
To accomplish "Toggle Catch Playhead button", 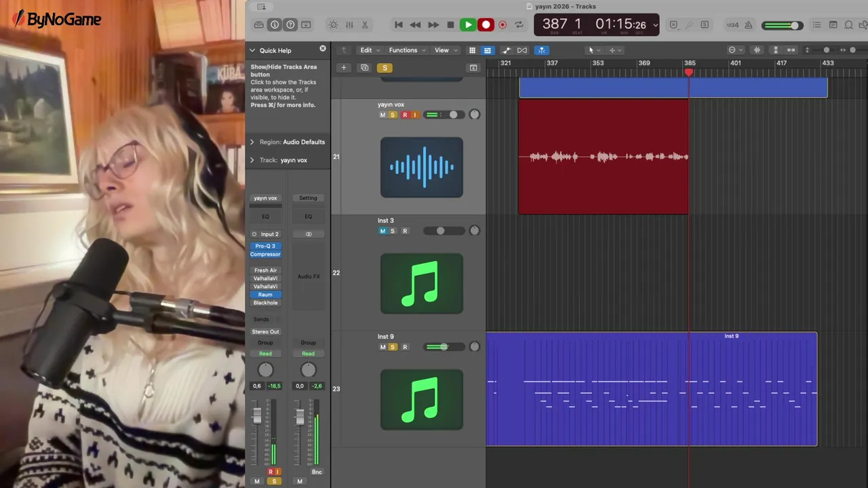I will coord(541,50).
